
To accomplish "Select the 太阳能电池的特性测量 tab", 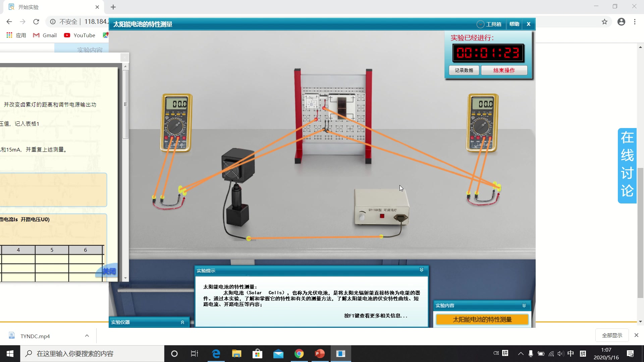I will [x=482, y=319].
